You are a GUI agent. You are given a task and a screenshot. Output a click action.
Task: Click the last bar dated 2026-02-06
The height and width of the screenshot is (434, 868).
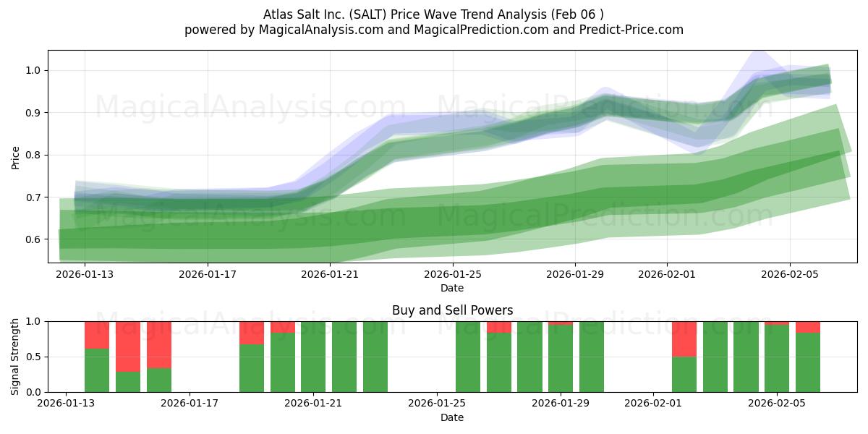click(808, 357)
